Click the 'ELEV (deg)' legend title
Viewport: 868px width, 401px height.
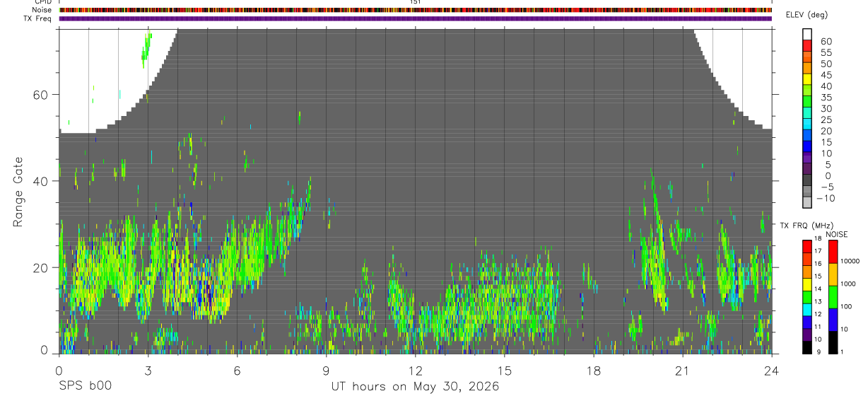pos(807,15)
